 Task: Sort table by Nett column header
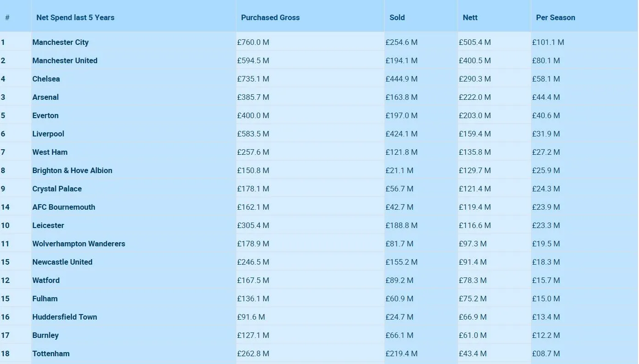coord(470,18)
